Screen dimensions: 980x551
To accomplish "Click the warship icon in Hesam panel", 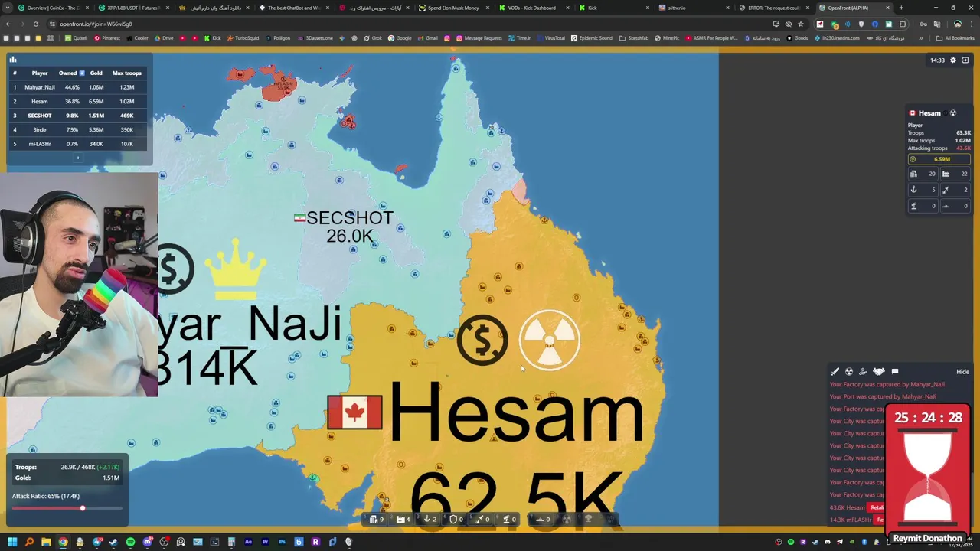I will point(946,206).
